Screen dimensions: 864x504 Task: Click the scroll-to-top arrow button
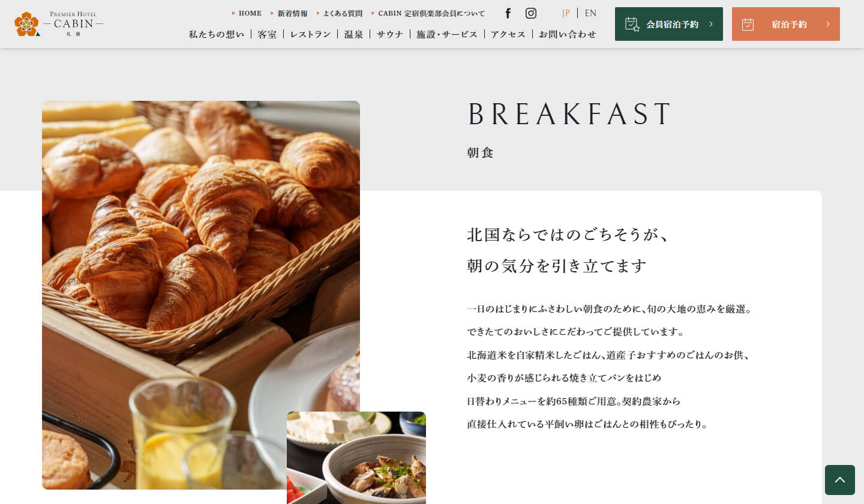[x=840, y=480]
